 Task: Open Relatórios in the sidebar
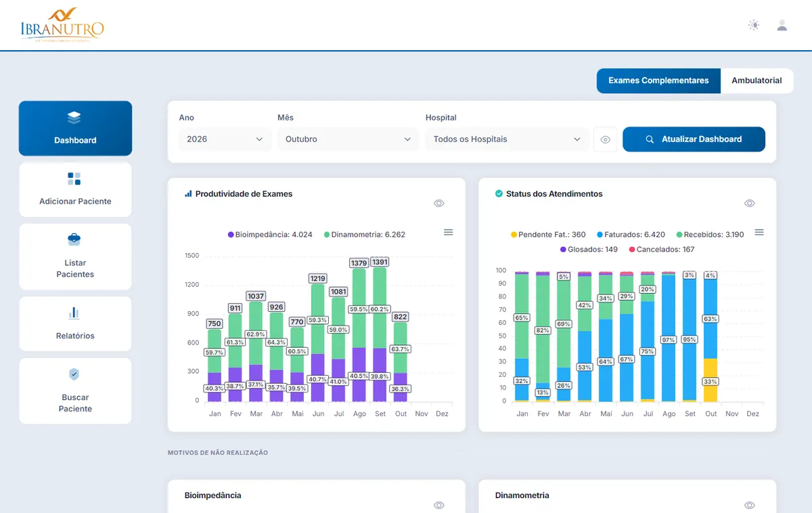pos(75,324)
